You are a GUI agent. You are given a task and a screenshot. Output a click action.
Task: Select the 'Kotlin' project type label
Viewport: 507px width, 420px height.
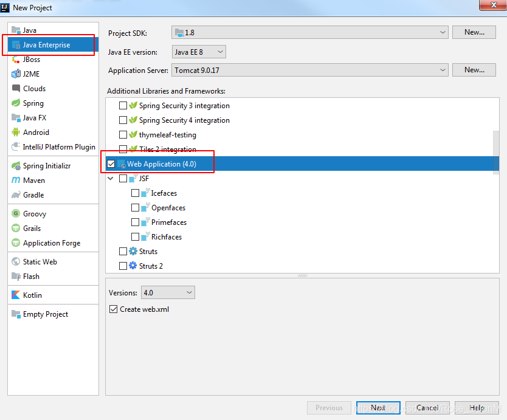32,295
